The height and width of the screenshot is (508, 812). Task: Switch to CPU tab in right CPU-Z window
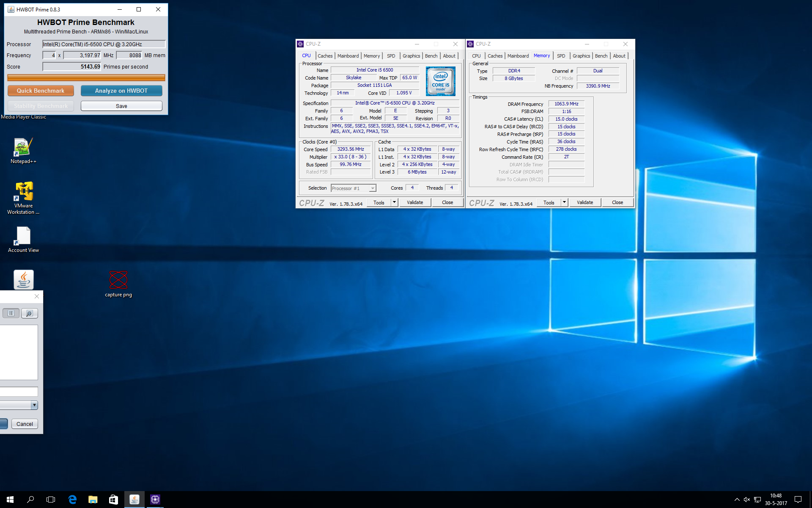(476, 56)
